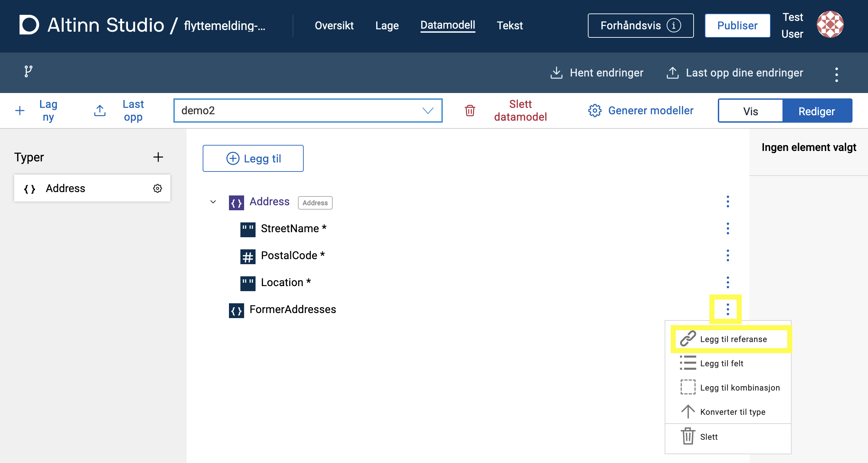
Task: Click the git branch icon
Action: coord(28,71)
